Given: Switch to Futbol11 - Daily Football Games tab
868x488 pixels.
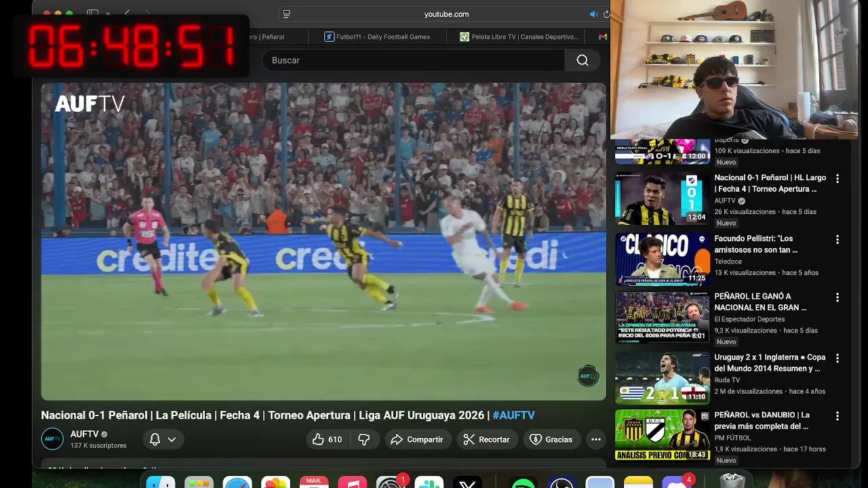Looking at the screenshot, I should (x=377, y=37).
